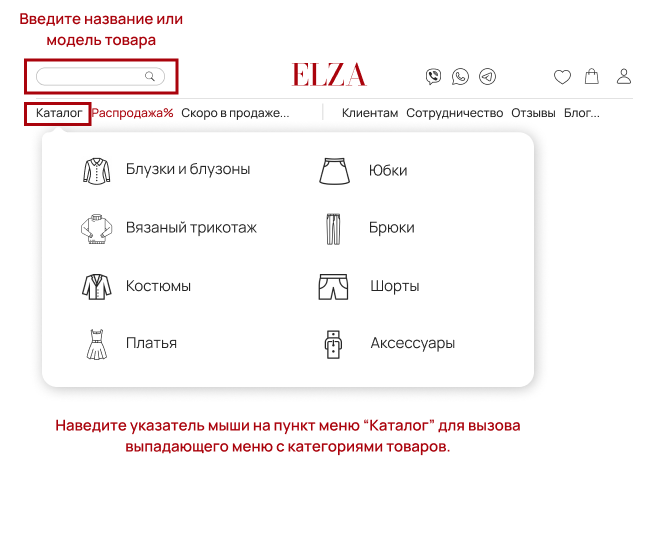Viewport: 659px width, 537px height.
Task: Select Костюмы category
Action: pyautogui.click(x=158, y=286)
